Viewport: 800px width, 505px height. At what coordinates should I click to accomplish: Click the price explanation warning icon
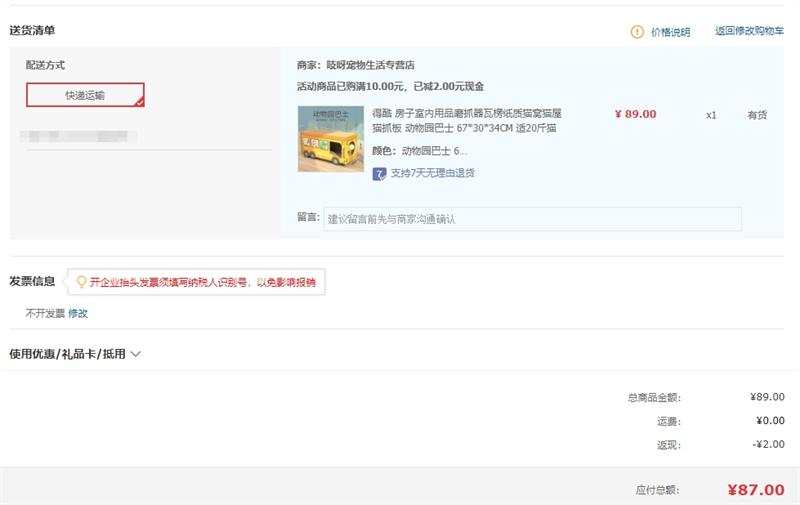(x=637, y=32)
